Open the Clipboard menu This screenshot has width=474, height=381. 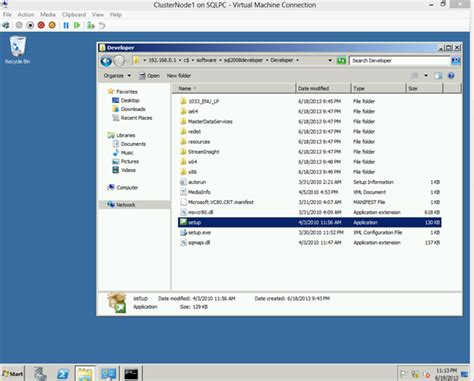tap(74, 15)
